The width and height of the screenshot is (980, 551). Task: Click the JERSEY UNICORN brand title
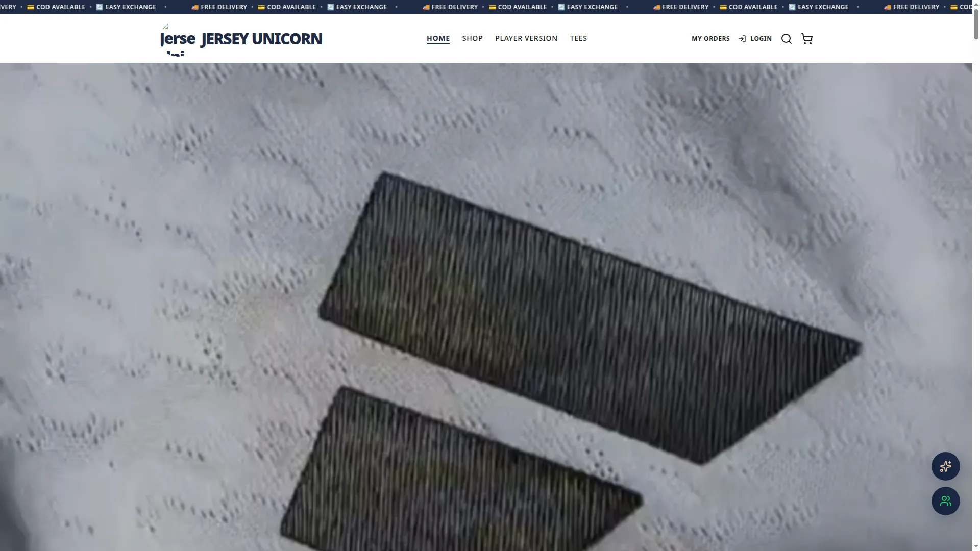click(261, 39)
